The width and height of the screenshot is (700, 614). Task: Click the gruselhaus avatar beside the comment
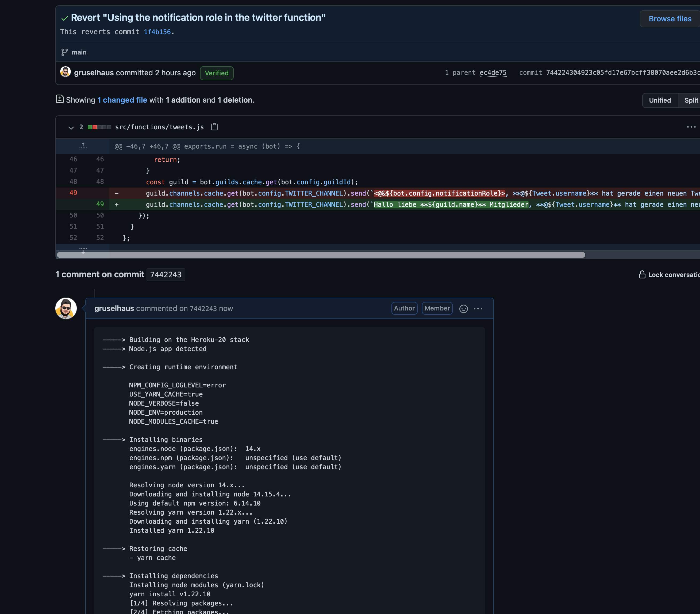coord(66,308)
